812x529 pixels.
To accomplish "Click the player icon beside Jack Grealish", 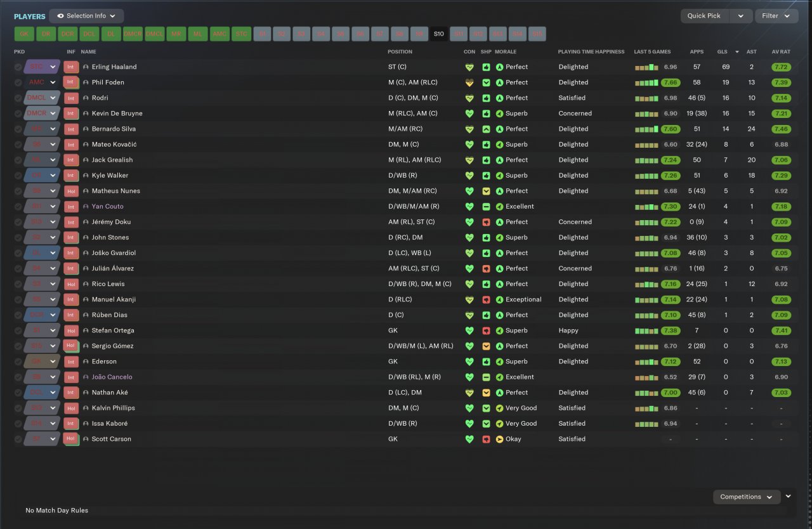I will pyautogui.click(x=86, y=160).
